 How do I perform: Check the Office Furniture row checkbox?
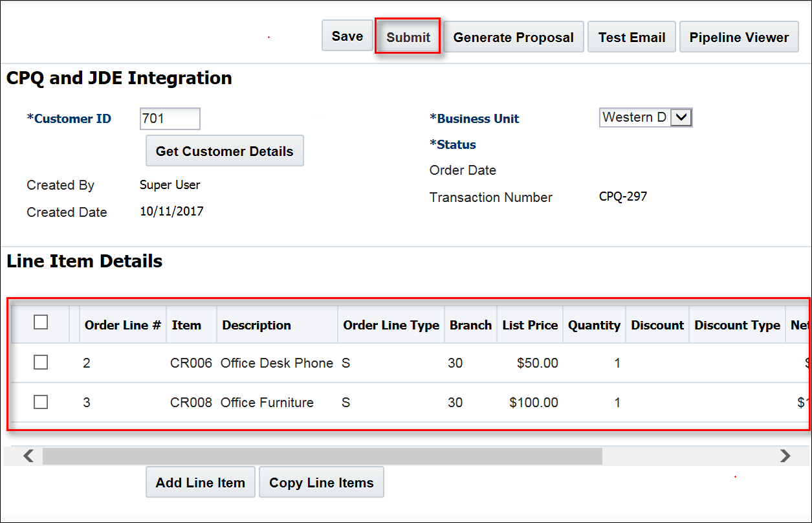pos(41,402)
